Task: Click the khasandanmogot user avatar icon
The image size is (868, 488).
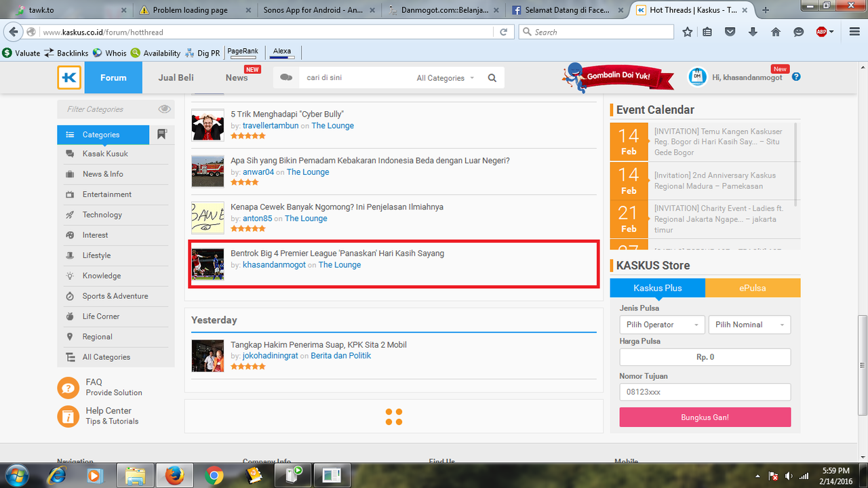Action: [697, 77]
